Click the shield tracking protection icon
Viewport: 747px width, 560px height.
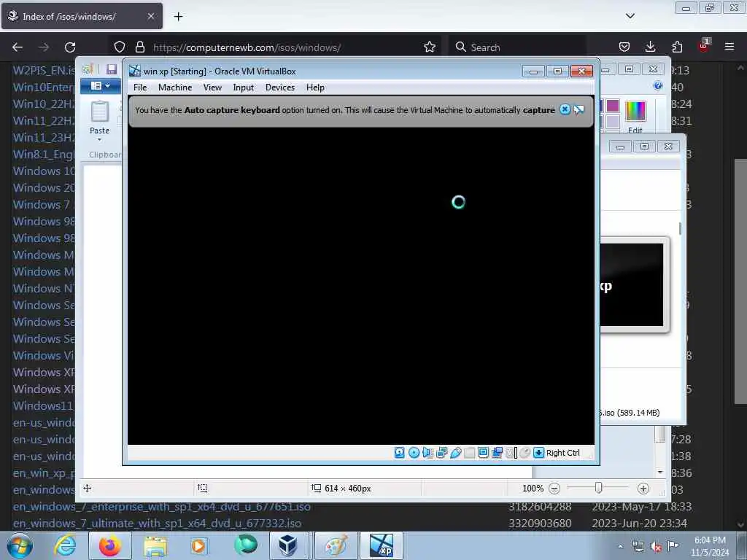pyautogui.click(x=120, y=47)
